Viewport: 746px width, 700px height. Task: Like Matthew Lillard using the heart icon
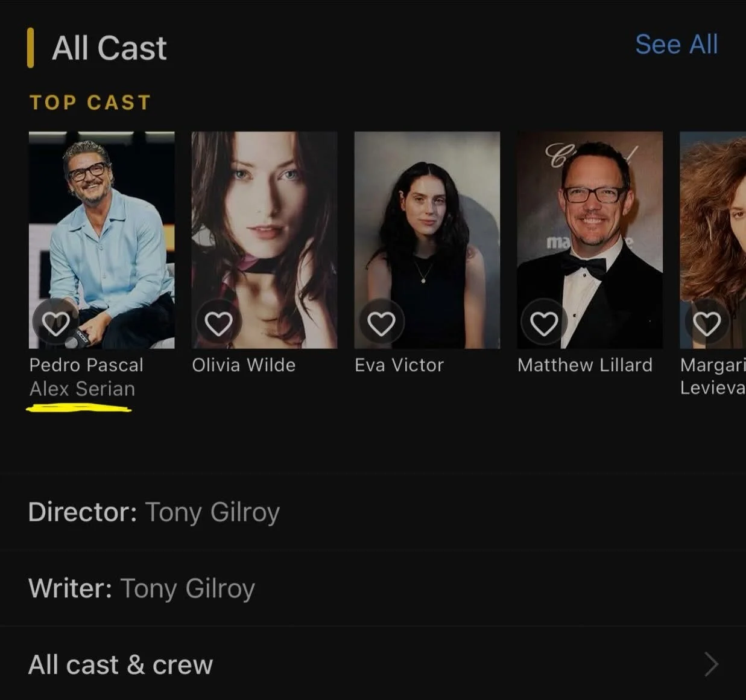tap(544, 323)
